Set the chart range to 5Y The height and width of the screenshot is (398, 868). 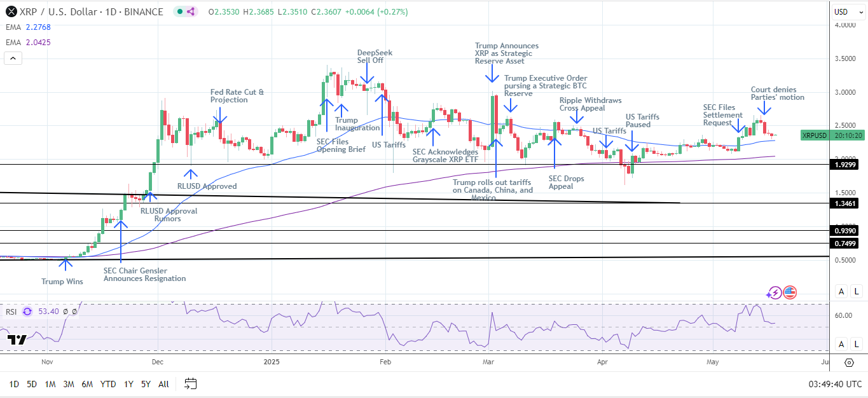pyautogui.click(x=146, y=384)
